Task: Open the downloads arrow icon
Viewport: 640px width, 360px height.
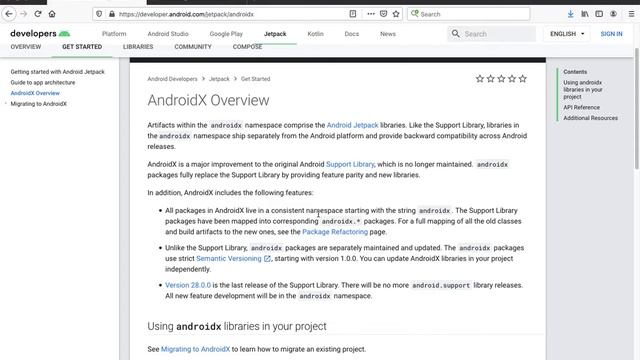Action: (x=571, y=14)
